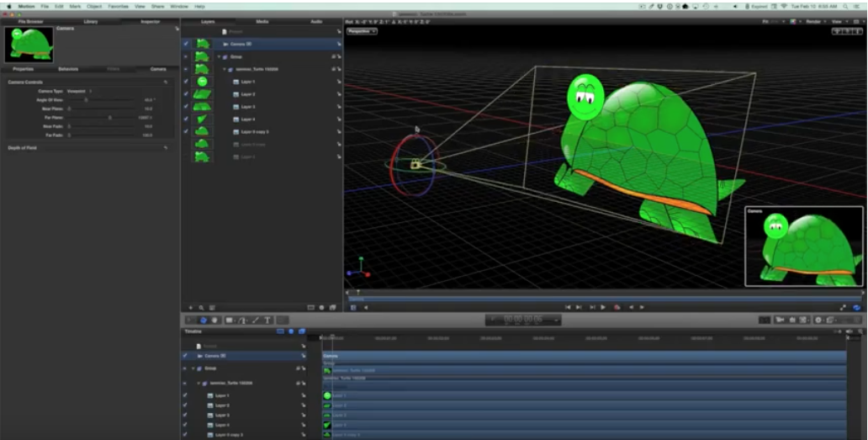This screenshot has height=440, width=868.
Task: Open the canvas View options dropdown
Action: point(839,22)
